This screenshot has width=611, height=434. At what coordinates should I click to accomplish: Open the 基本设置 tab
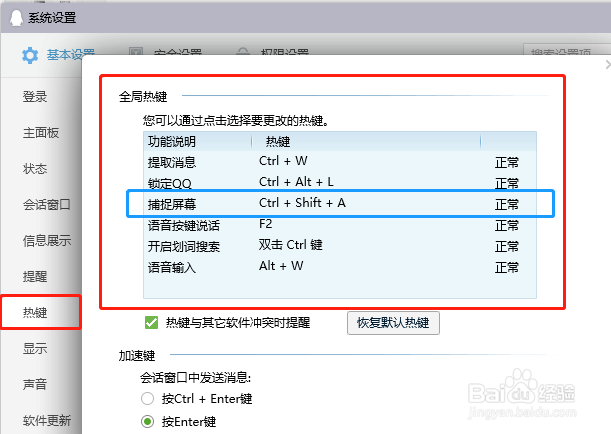(71, 55)
